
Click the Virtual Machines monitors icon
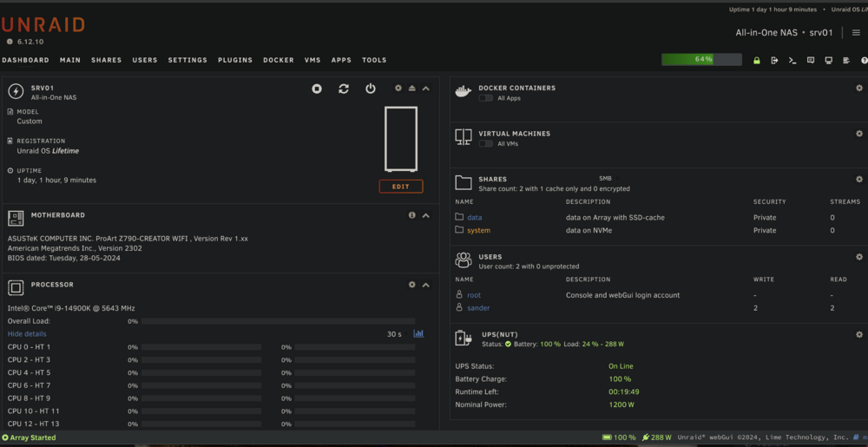click(464, 136)
